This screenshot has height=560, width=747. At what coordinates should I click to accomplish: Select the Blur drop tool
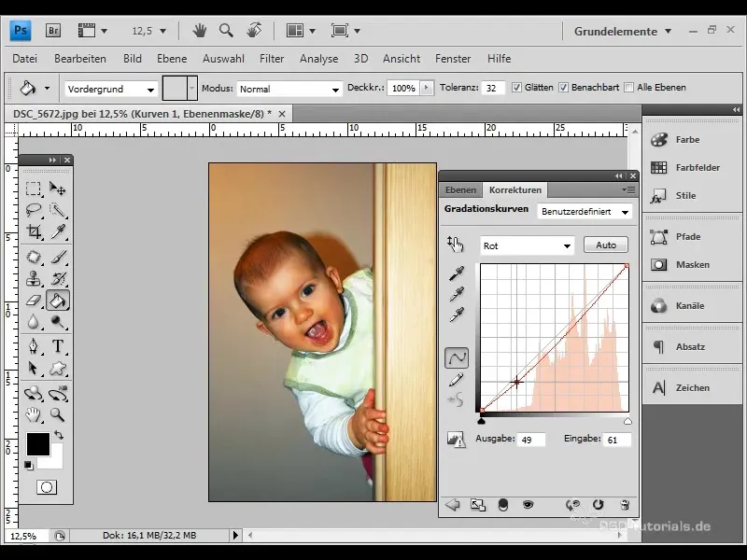pyautogui.click(x=33, y=322)
